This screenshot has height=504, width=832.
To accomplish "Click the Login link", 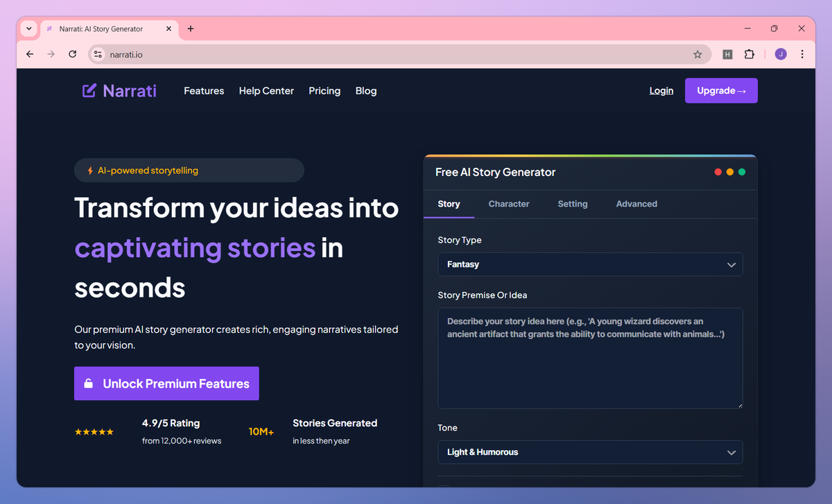I will pyautogui.click(x=661, y=91).
